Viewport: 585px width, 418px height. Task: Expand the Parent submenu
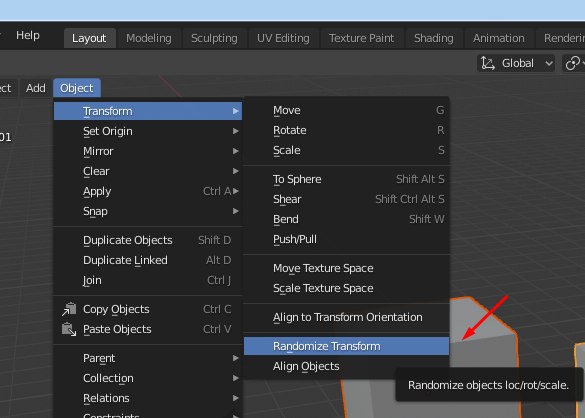[x=148, y=358]
